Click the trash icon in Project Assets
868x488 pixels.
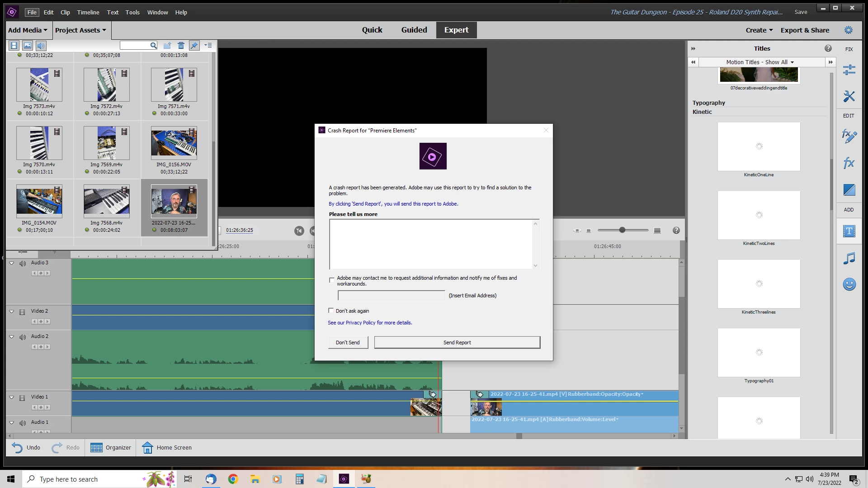pyautogui.click(x=181, y=46)
